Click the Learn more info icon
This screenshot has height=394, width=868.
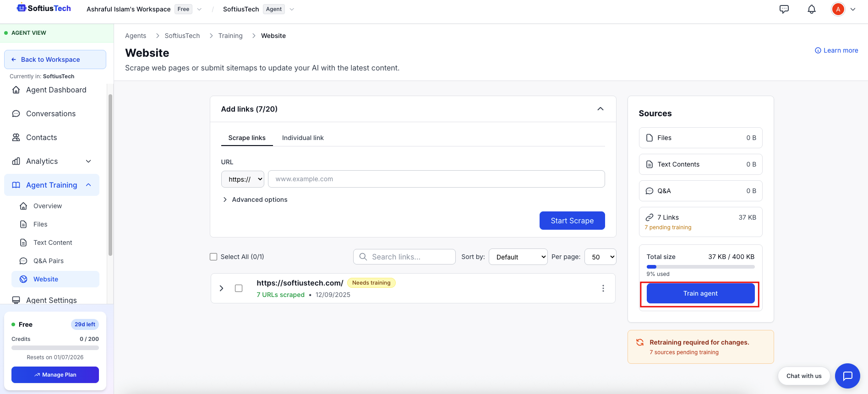[x=818, y=50]
